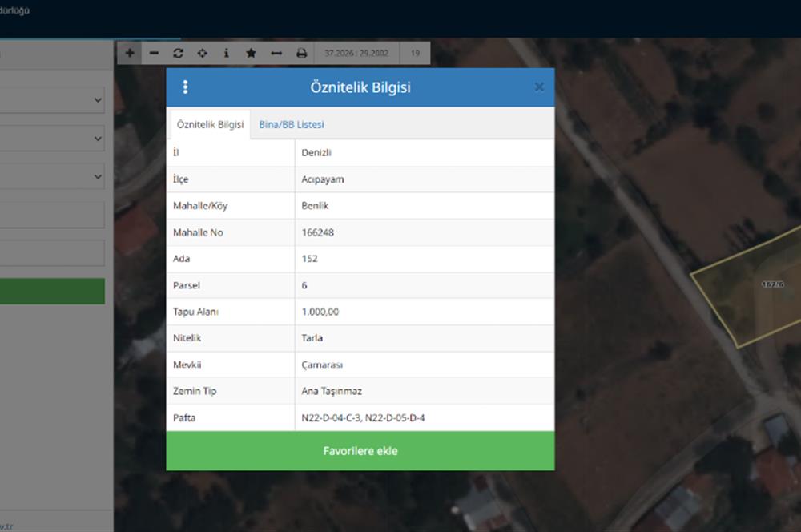
Task: Activate the crosshair locate tool
Action: (203, 53)
